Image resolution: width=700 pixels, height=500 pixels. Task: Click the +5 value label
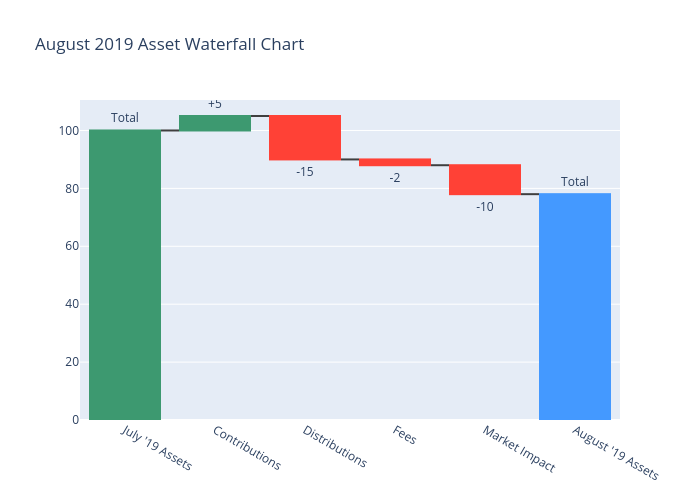pyautogui.click(x=215, y=105)
